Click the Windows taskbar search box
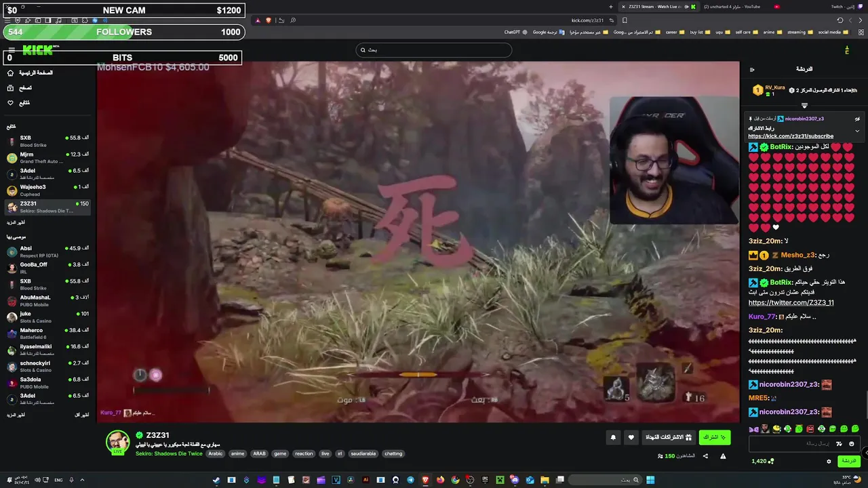Image resolution: width=868 pixels, height=488 pixels. pos(604,480)
